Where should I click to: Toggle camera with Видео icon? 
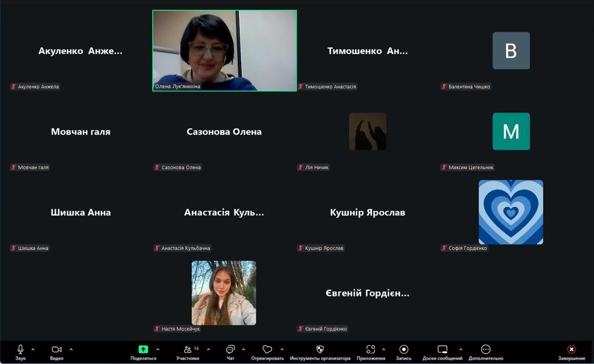click(x=57, y=349)
